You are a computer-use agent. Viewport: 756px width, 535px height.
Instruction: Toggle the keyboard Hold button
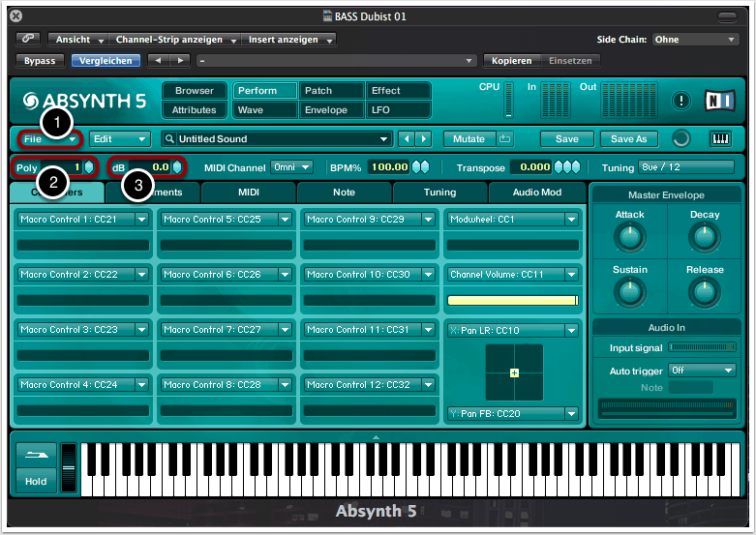pos(35,481)
